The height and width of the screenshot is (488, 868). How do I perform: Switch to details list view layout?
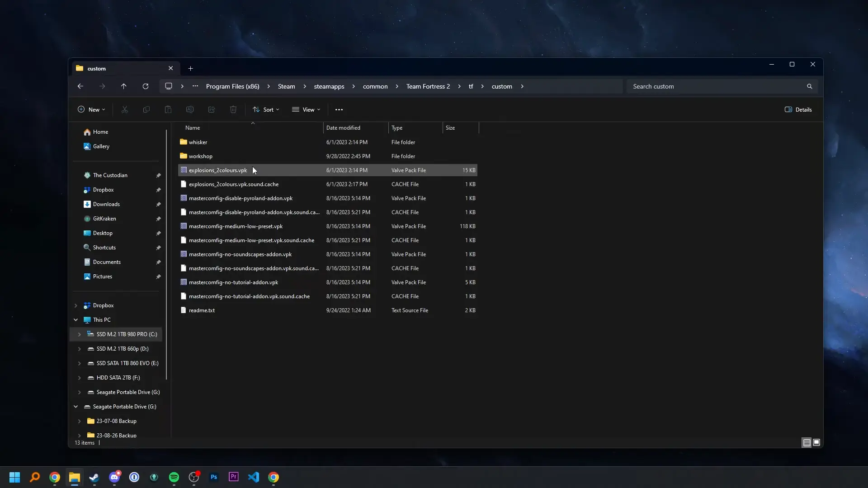[x=807, y=443]
